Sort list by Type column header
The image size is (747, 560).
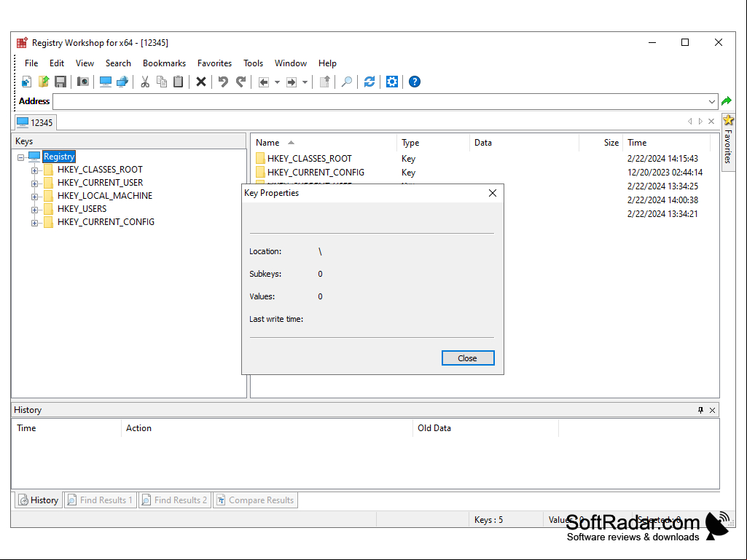(434, 143)
